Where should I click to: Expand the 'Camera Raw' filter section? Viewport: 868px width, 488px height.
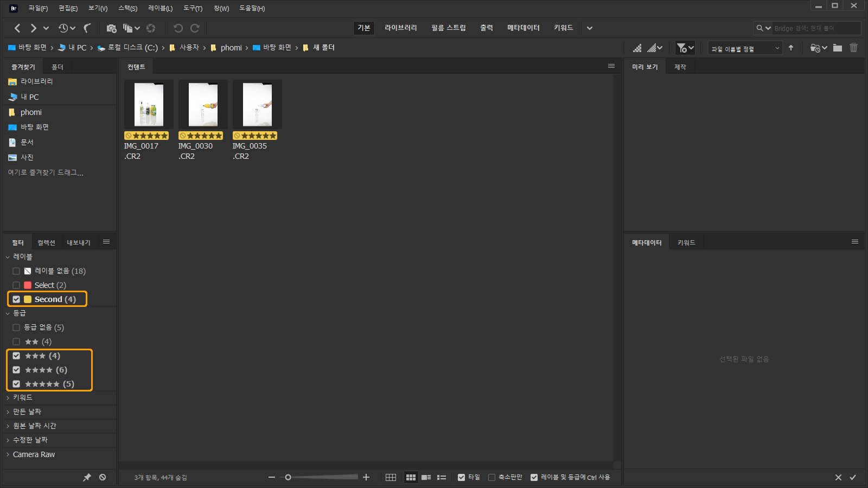click(8, 454)
